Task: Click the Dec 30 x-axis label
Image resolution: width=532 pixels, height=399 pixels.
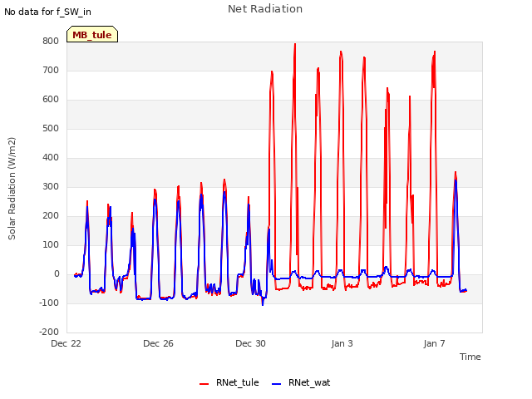Action: tap(250, 343)
